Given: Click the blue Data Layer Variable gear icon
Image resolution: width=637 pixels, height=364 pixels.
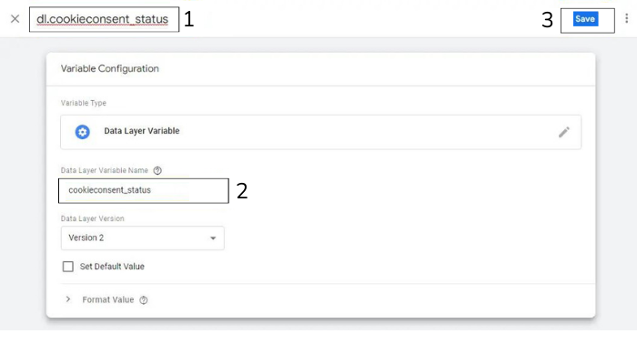Looking at the screenshot, I should [x=83, y=132].
